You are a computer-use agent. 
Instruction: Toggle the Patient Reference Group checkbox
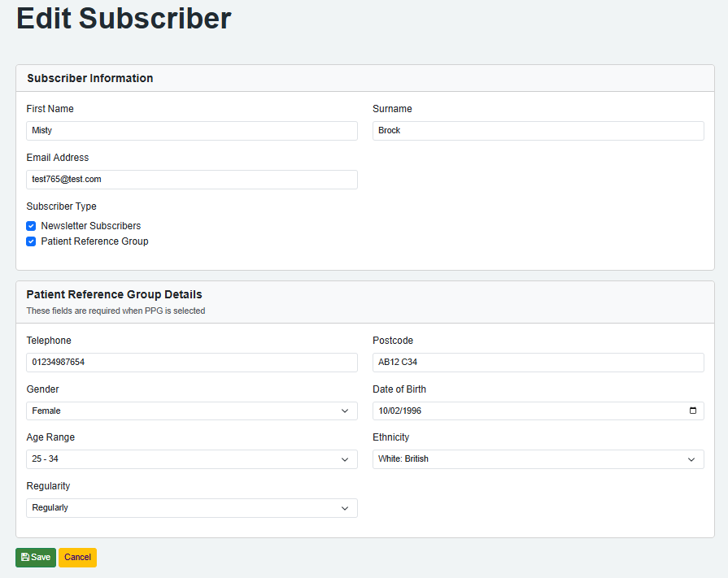pos(31,241)
